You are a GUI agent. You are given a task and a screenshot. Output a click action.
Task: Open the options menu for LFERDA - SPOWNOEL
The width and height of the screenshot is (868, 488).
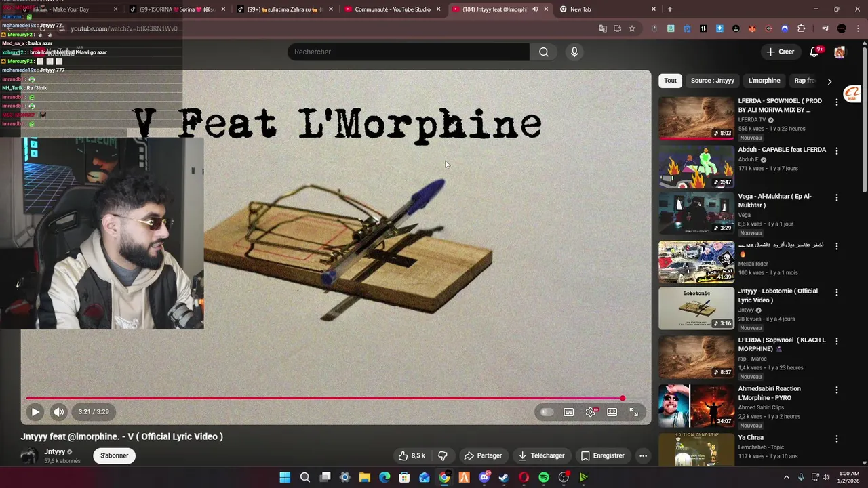836,102
